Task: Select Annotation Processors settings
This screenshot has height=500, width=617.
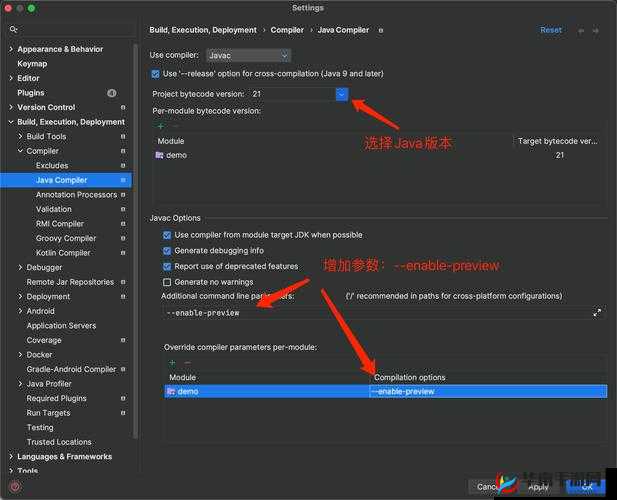Action: [x=76, y=195]
